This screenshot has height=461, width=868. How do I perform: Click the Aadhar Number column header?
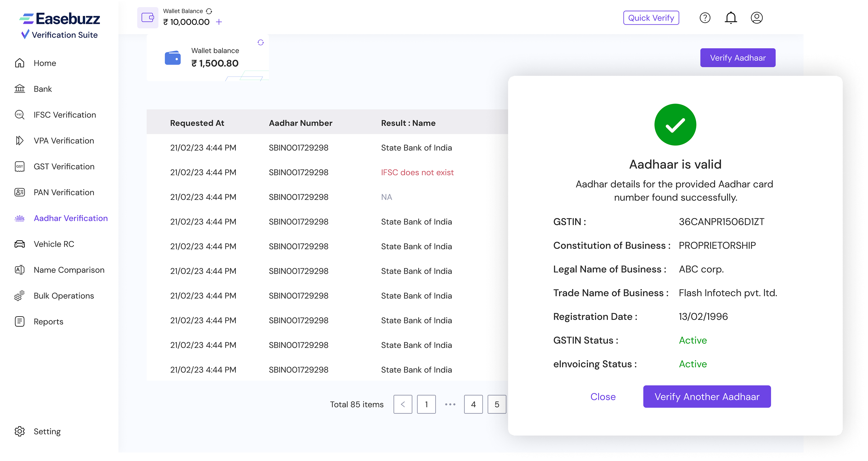tap(301, 123)
